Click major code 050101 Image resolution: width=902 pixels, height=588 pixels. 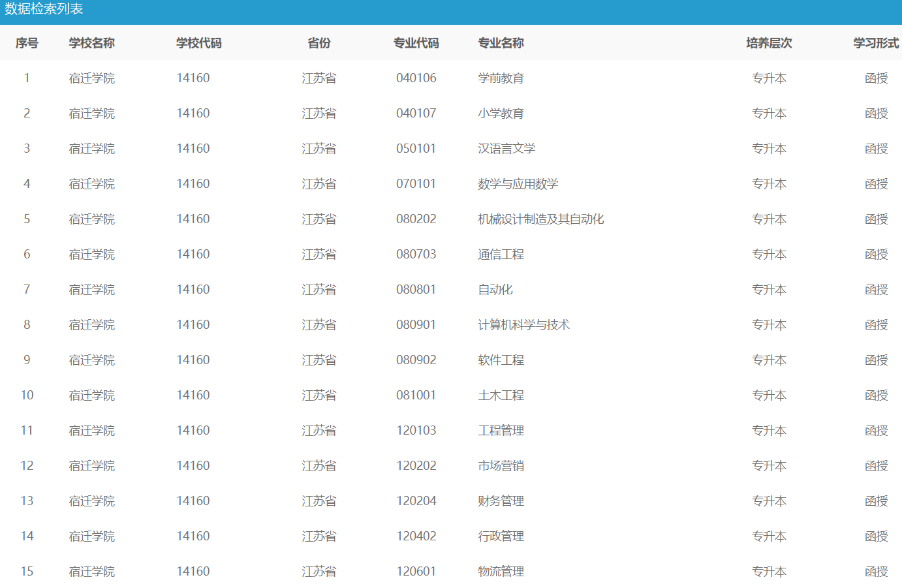(x=416, y=149)
